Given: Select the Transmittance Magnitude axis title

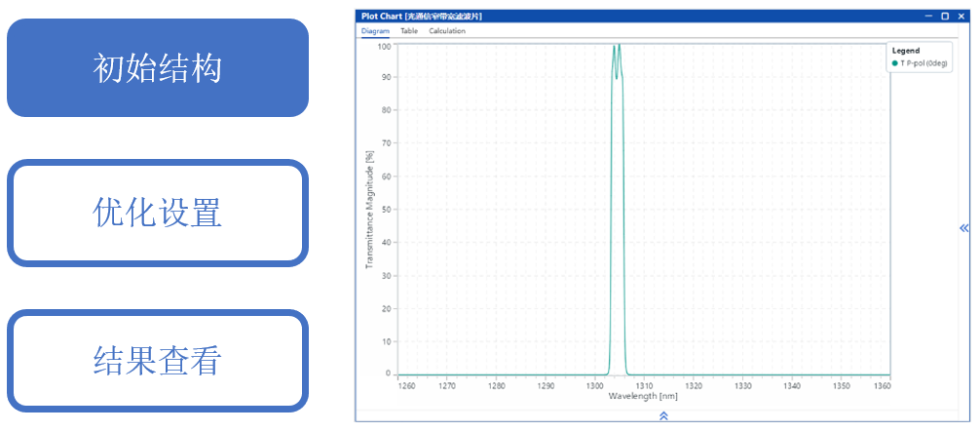Looking at the screenshot, I should click(x=369, y=210).
